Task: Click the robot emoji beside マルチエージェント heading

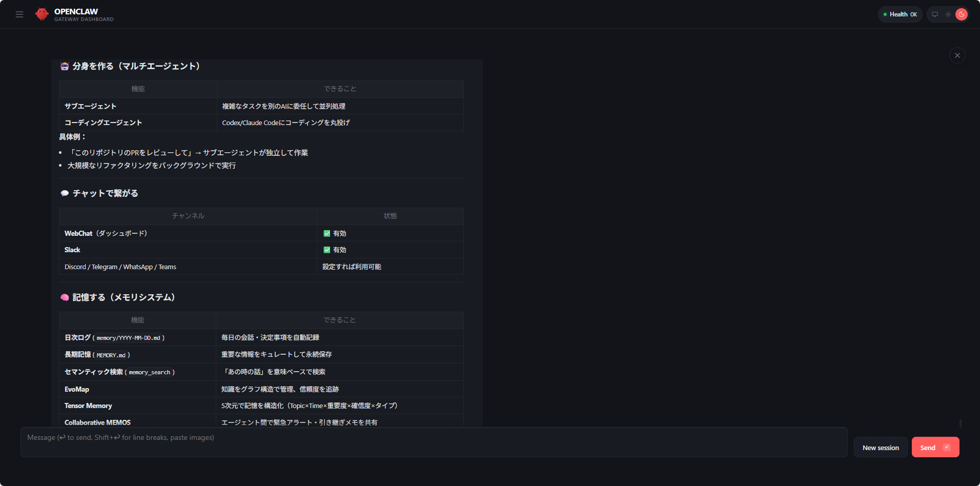Action: pyautogui.click(x=65, y=66)
